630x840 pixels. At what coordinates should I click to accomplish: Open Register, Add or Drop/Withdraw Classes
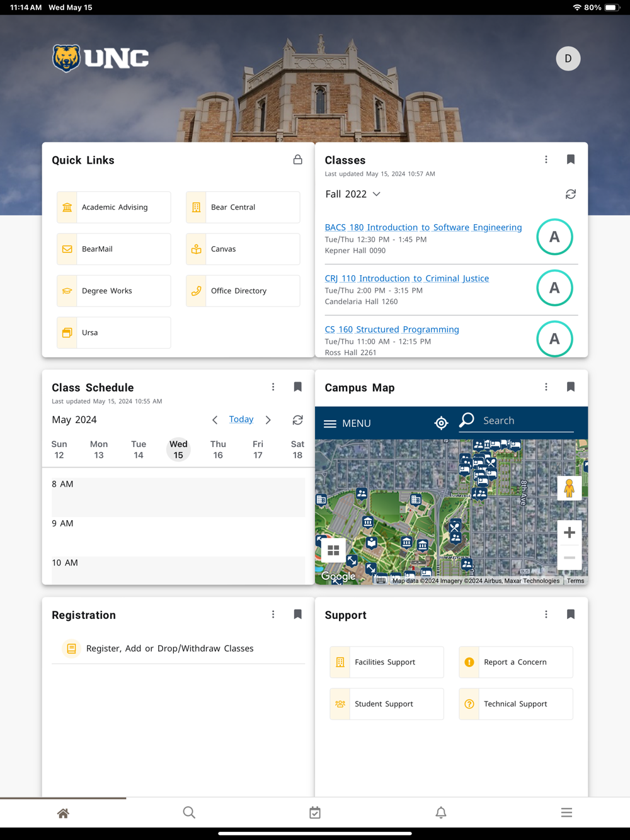click(178, 649)
